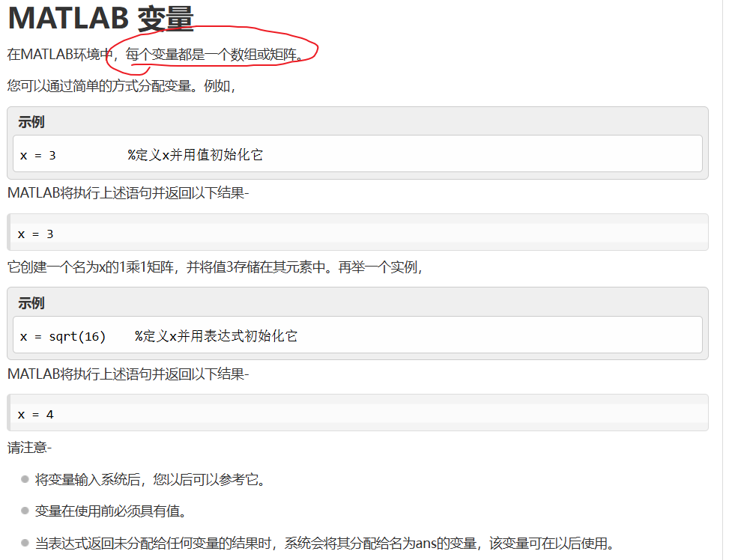Click the bullet "将变量输入系统后，您以后可以参考它。"
Viewport: 732px width, 560px height.
point(150,480)
